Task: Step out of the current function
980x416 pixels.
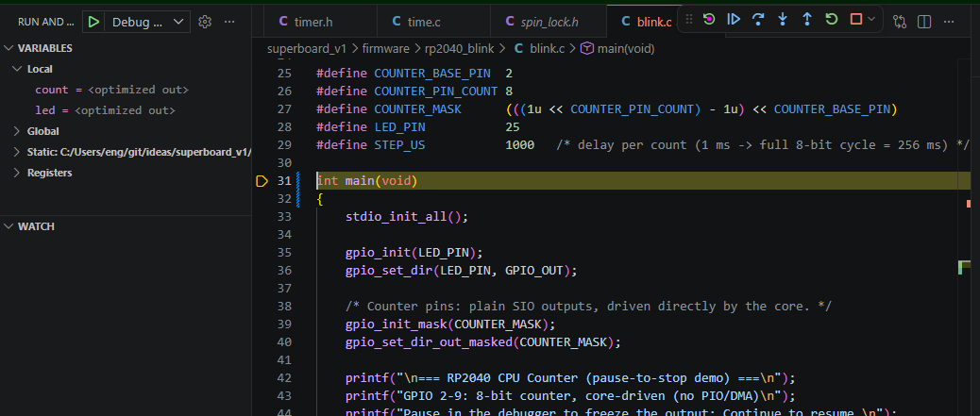Action: (807, 20)
